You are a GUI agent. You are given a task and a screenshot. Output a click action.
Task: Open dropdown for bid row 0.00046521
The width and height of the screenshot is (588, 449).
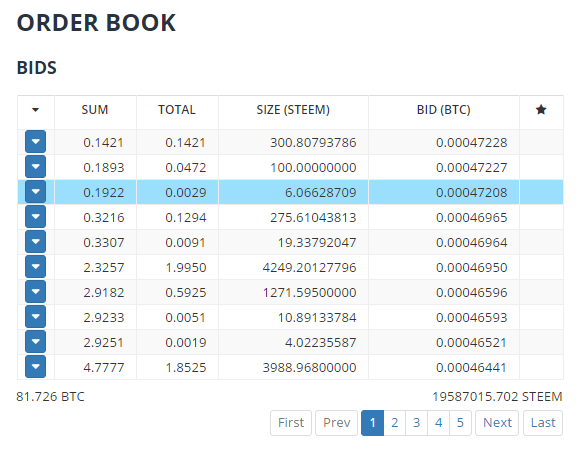(36, 342)
